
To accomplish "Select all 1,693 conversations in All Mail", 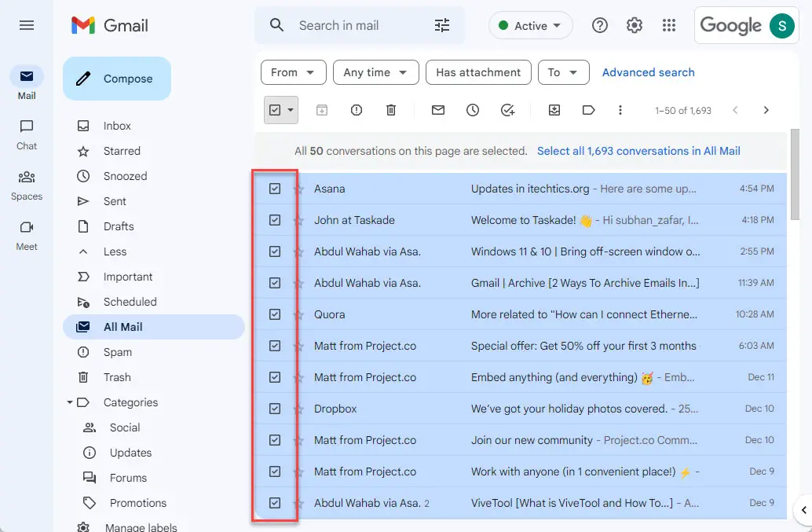I will (638, 151).
